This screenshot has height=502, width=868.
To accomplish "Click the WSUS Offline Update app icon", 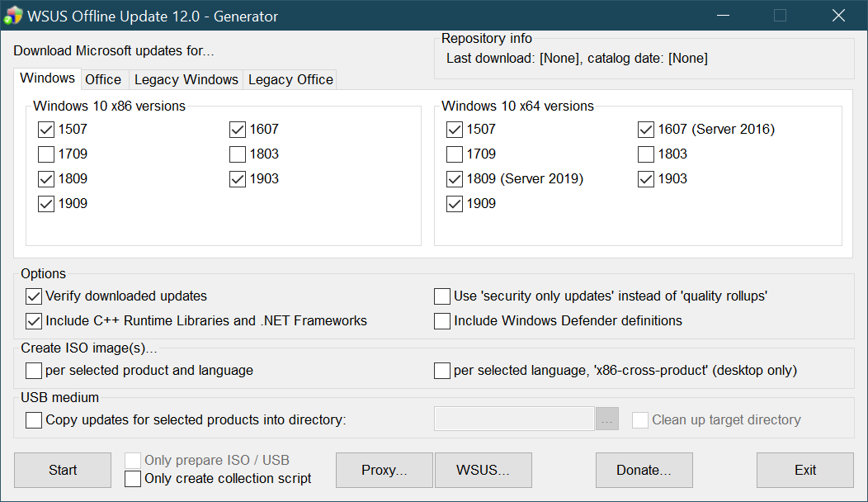I will click(x=13, y=16).
